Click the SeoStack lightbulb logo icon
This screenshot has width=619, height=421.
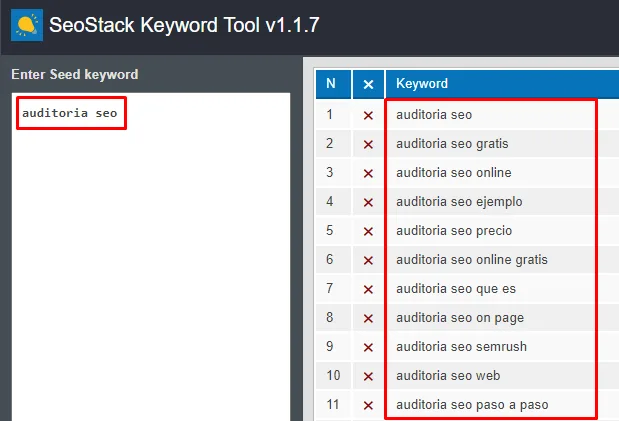pyautogui.click(x=27, y=25)
